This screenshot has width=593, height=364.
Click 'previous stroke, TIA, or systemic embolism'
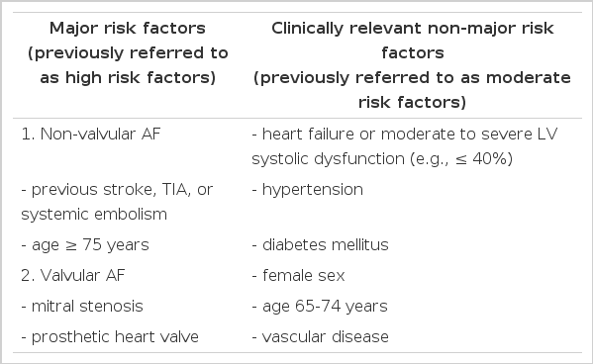pos(117,202)
